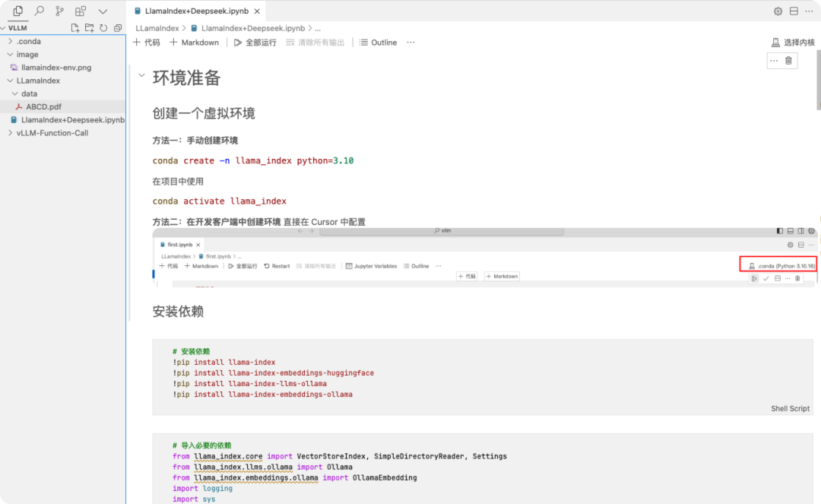This screenshot has height=504, width=821.
Task: Collapse all folders in explorer
Action: (118, 27)
